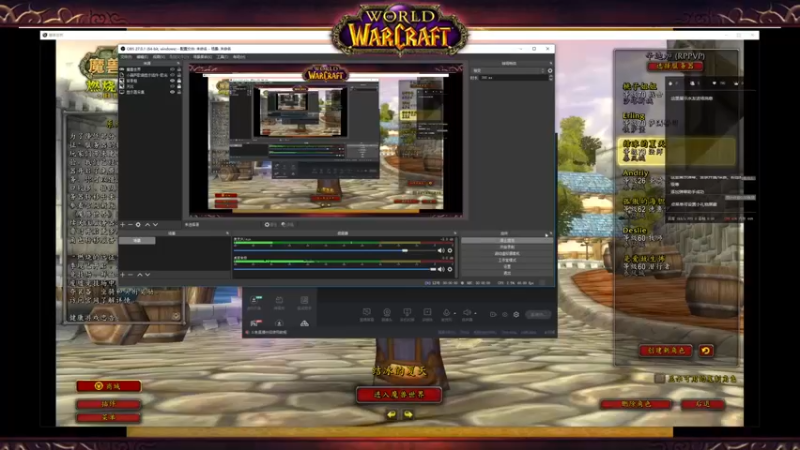Viewport: 800px width, 450px height.
Task: Click the speaker volume icon in the streaming bottom toolbar
Action: tap(466, 313)
